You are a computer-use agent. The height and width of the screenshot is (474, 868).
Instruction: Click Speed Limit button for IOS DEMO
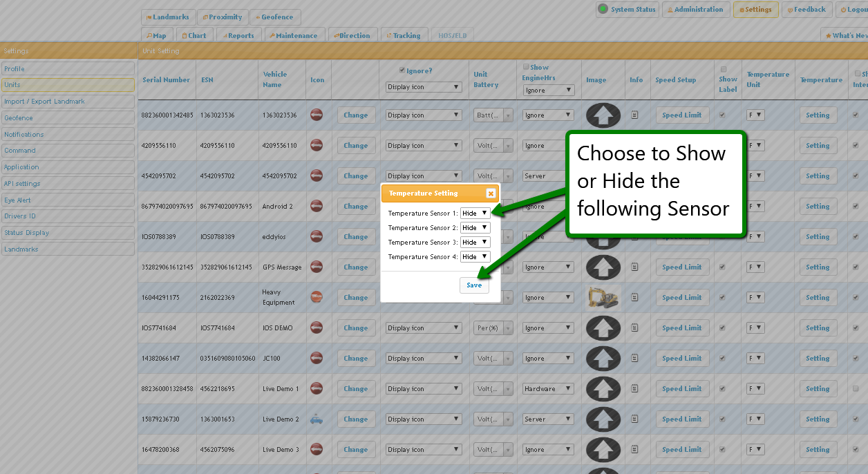coord(681,328)
